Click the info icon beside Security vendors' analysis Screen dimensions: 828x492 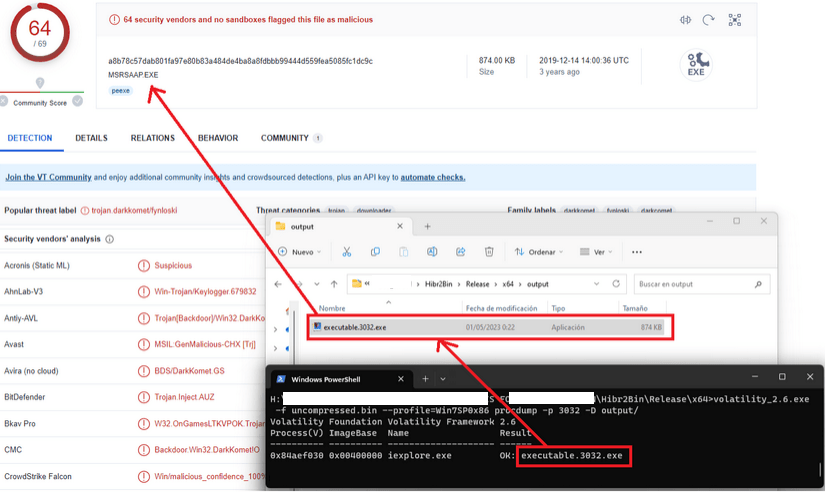[109, 239]
